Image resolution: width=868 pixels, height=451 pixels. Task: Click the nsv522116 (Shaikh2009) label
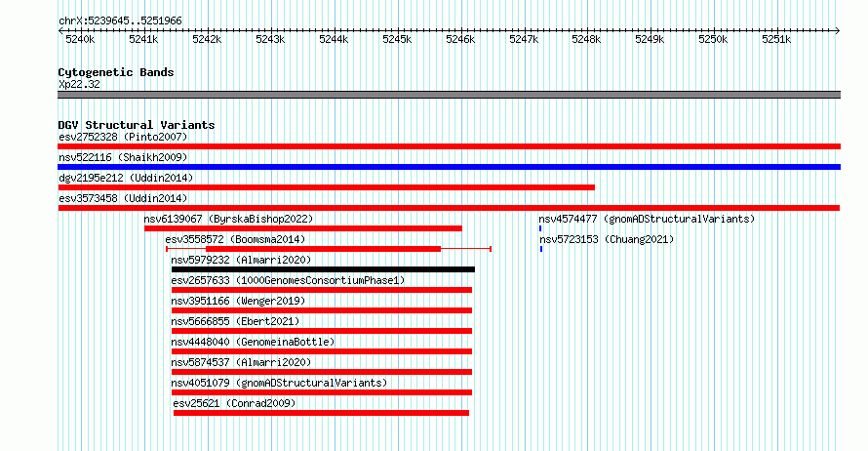(x=123, y=157)
